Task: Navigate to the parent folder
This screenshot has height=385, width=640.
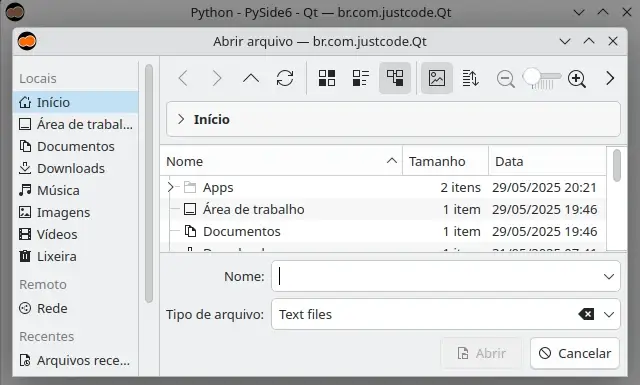Action: click(x=251, y=78)
